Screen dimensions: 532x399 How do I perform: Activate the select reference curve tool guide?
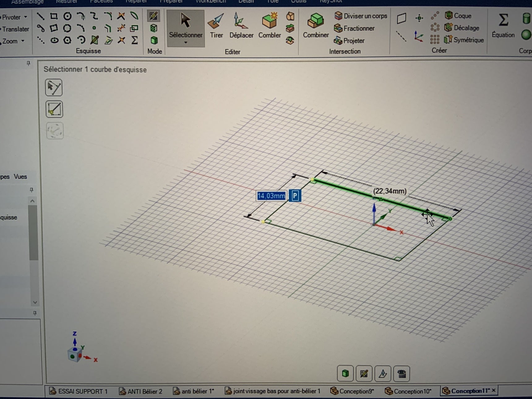[54, 88]
